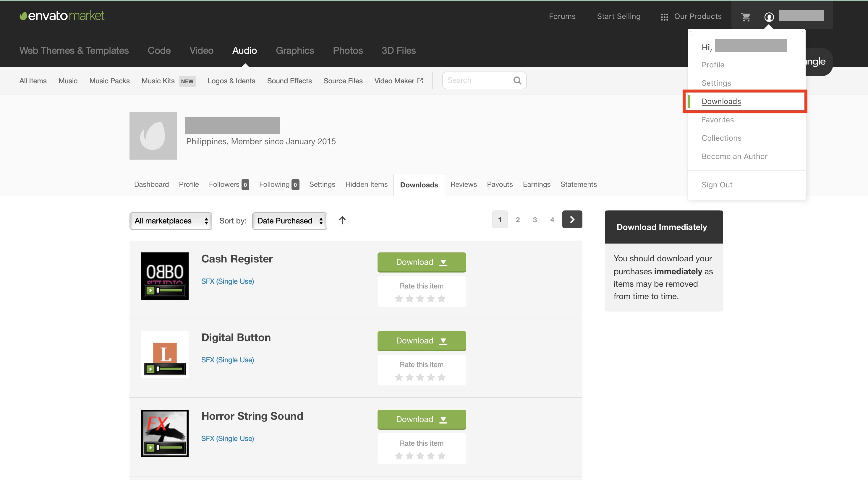Give Digital Button a one-star rating
868x480 pixels.
399,377
